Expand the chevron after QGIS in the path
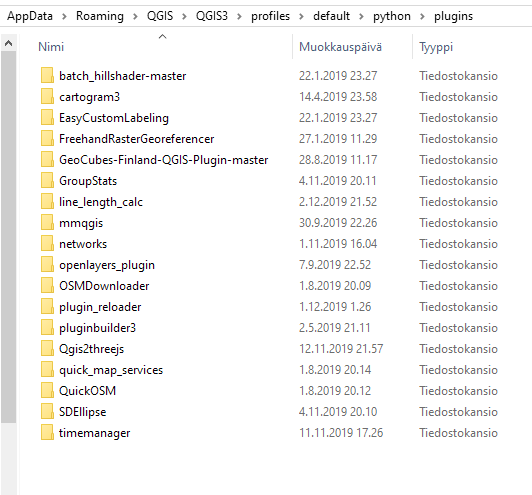 (x=184, y=16)
